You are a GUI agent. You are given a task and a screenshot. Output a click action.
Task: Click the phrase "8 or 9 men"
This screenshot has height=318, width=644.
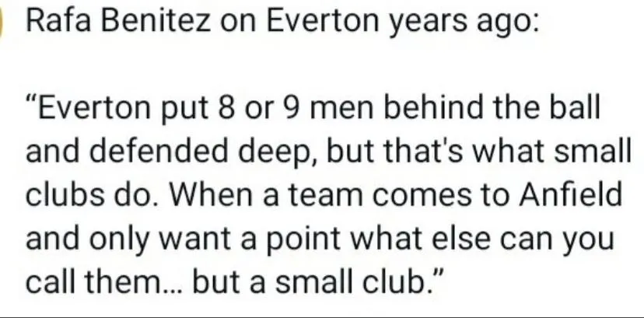[275, 108]
